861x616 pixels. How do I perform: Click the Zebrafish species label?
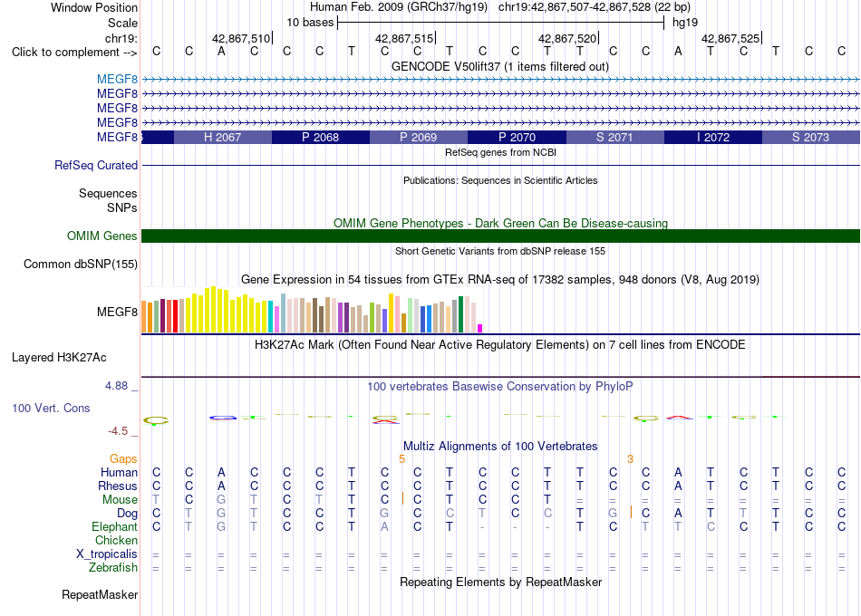(113, 567)
